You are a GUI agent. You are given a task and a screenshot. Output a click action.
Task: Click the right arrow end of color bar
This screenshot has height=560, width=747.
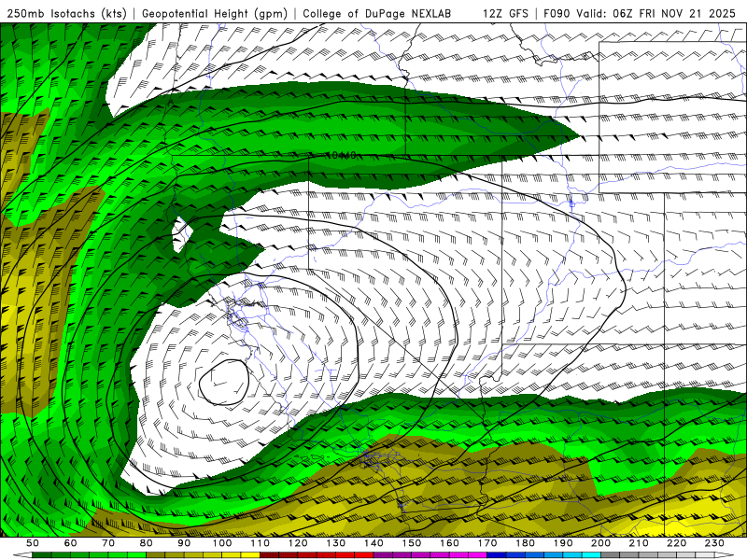click(x=725, y=555)
